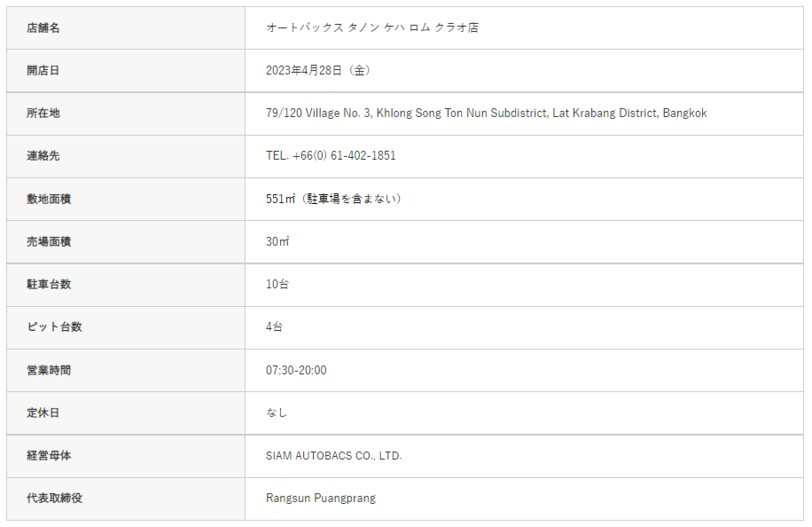The width and height of the screenshot is (812, 527).
Task: Click business hours 07:30-20:00
Action: pyautogui.click(x=296, y=370)
